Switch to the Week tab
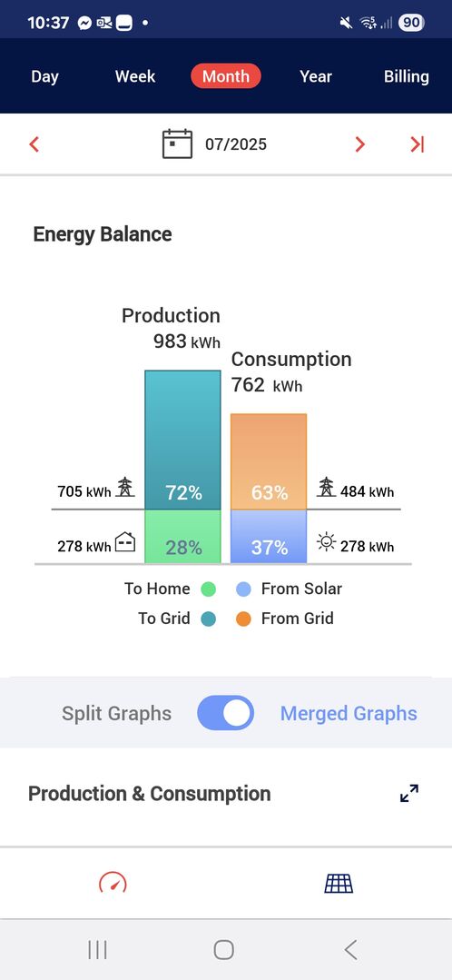 (135, 76)
